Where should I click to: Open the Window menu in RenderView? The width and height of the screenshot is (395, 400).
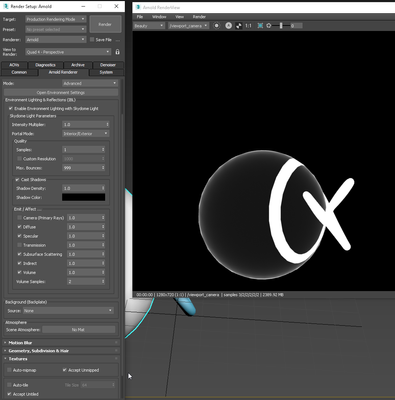click(x=159, y=17)
